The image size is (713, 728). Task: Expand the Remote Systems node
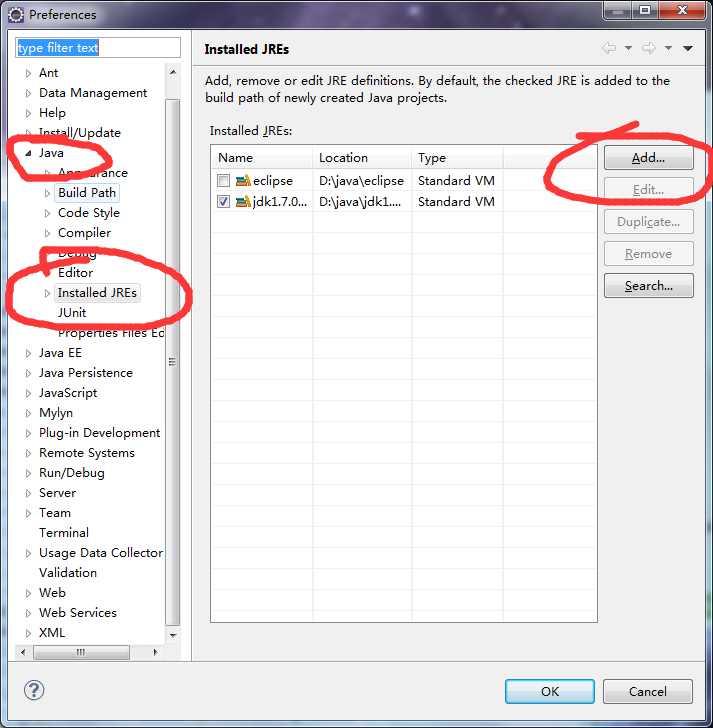click(x=28, y=453)
